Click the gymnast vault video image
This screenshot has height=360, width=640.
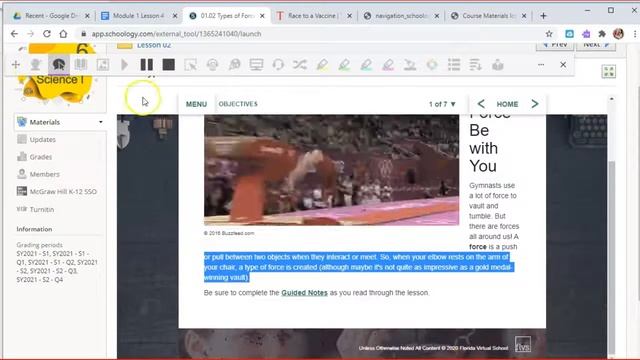(x=331, y=170)
